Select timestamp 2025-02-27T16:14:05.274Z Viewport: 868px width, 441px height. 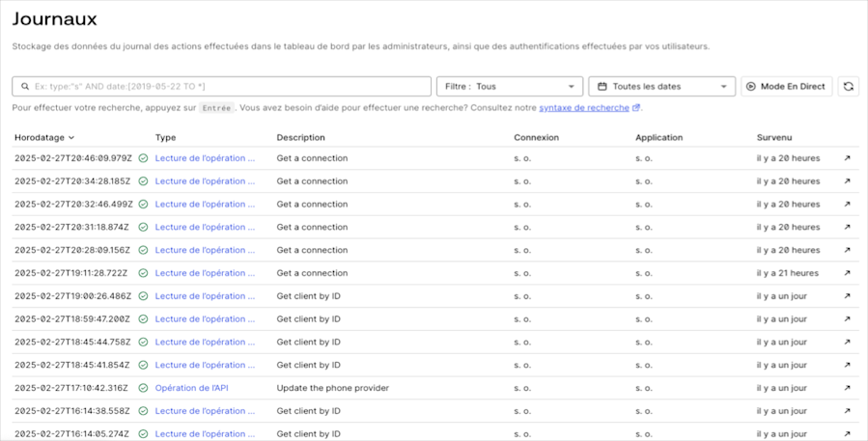(x=72, y=434)
